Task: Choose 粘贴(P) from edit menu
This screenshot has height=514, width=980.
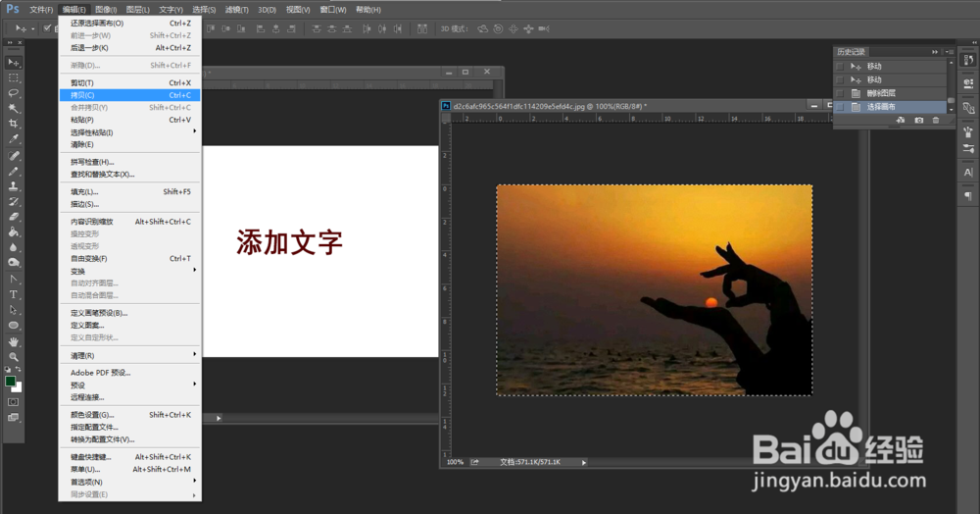Action: click(x=130, y=120)
